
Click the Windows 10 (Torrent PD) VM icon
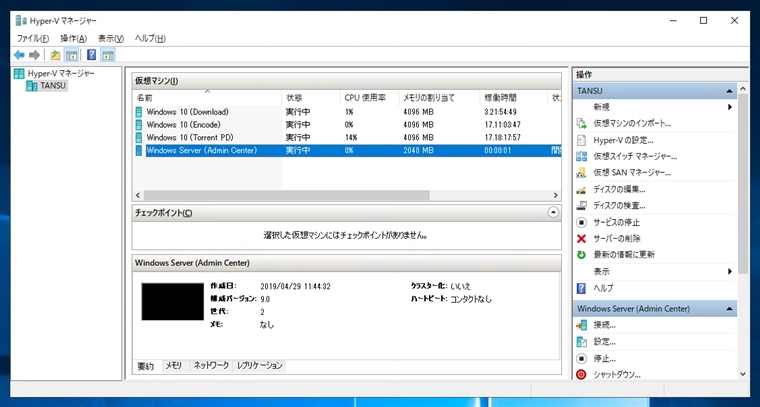[140, 138]
